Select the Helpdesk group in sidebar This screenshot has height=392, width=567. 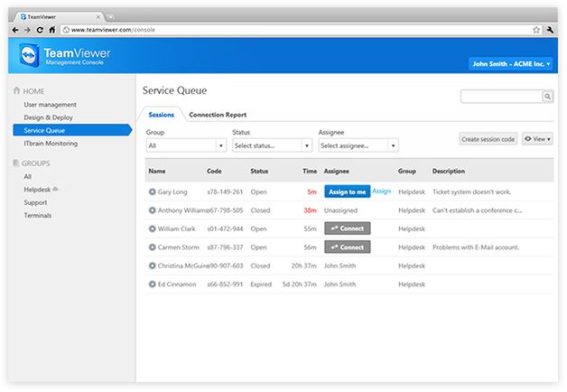pyautogui.click(x=37, y=190)
